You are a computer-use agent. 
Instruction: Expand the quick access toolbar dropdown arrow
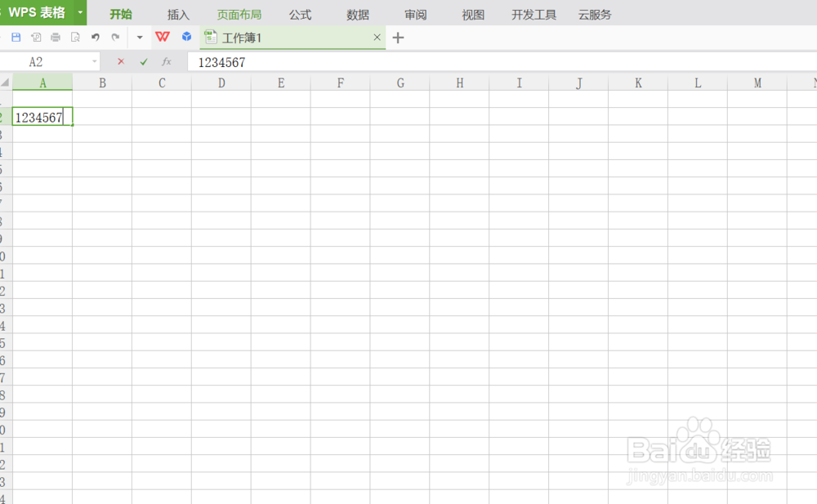pos(139,38)
